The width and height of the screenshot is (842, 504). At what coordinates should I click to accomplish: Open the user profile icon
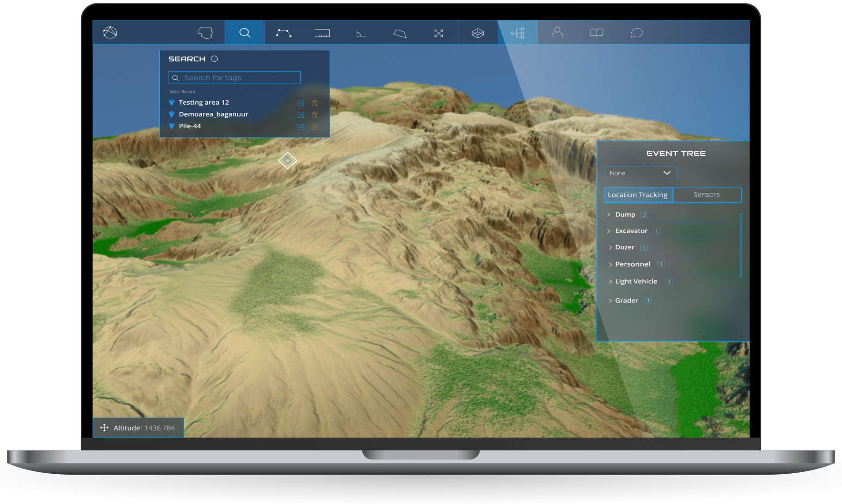point(557,33)
